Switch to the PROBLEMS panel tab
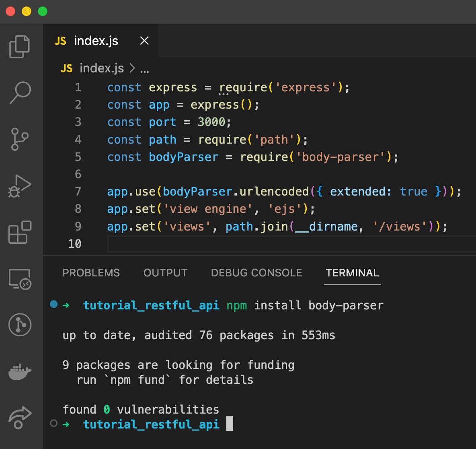476x449 pixels. point(91,273)
